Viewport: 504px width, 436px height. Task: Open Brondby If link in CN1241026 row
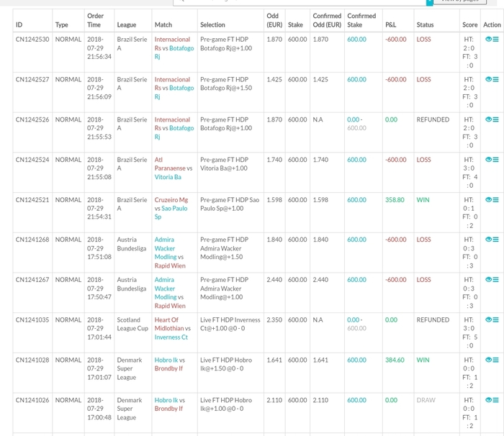168,409
